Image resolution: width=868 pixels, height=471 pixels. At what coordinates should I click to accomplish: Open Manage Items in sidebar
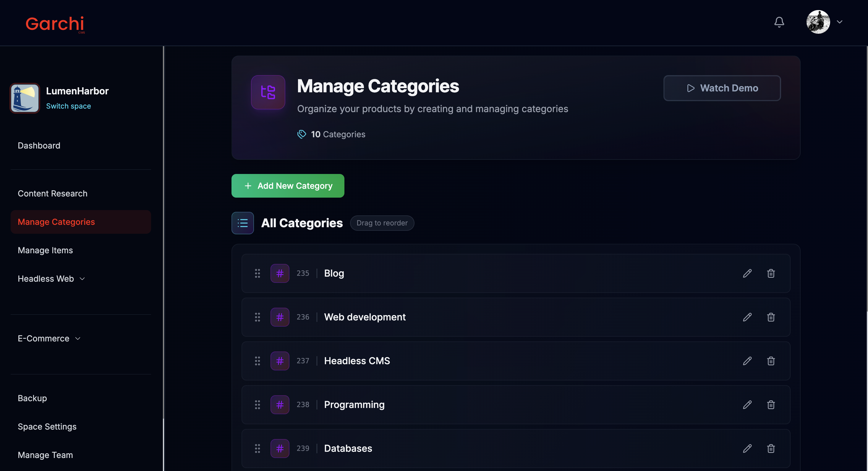(45, 250)
